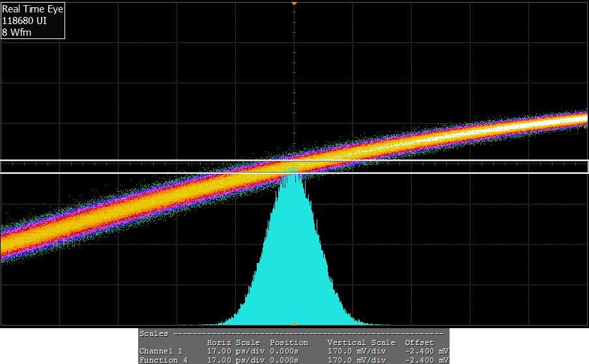
Task: Click the orange trigger marker at top of graticule
Action: pos(294,3)
